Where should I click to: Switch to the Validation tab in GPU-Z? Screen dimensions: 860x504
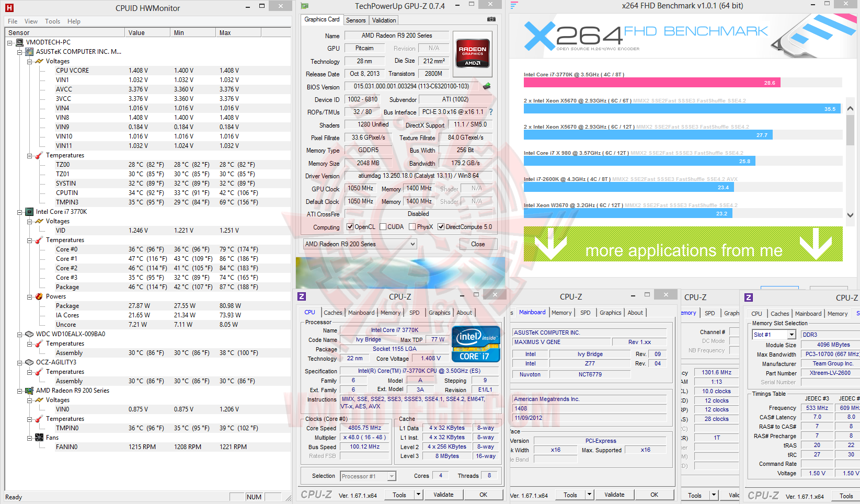(384, 20)
